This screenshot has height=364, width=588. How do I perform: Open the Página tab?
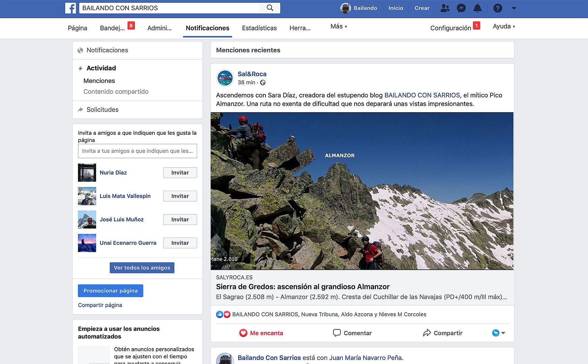[78, 28]
